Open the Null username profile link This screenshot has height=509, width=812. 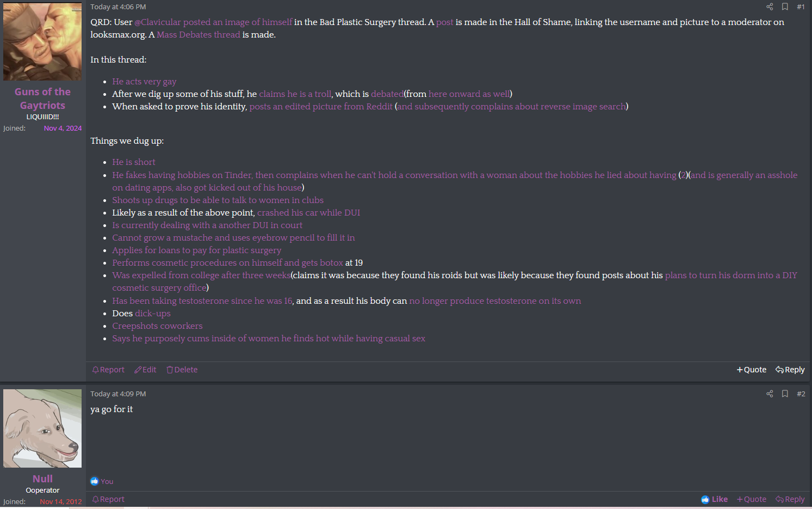(x=42, y=479)
